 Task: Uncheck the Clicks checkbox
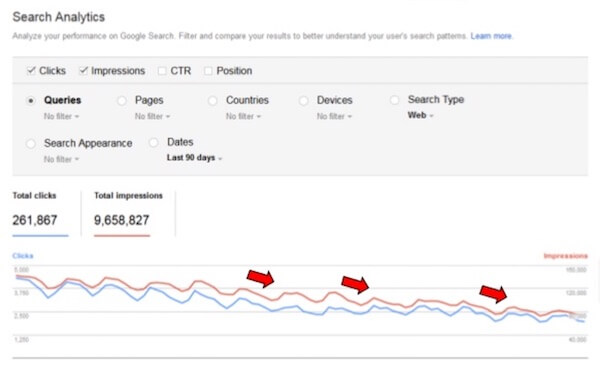[x=31, y=71]
